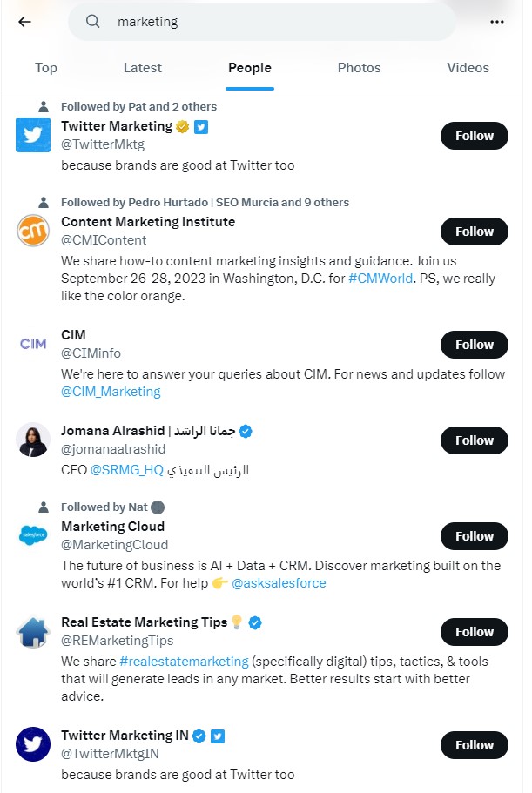Follow the Content Marketing Institute account

point(474,232)
